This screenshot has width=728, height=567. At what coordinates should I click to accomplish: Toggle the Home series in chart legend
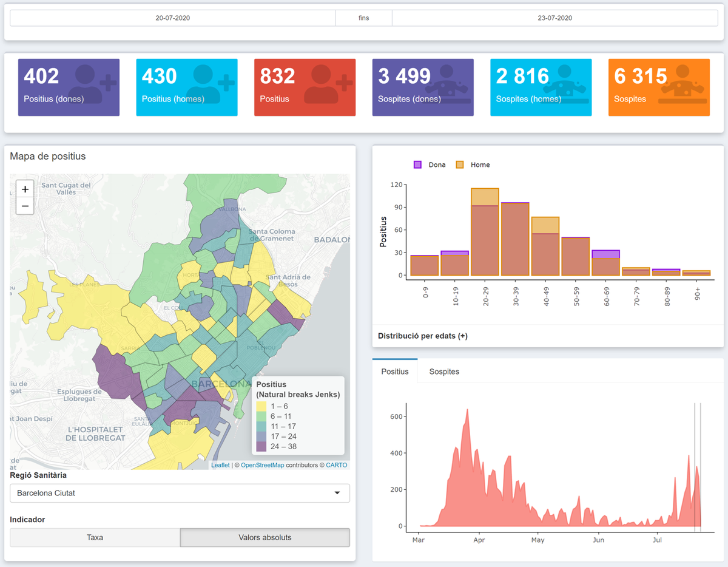point(473,165)
